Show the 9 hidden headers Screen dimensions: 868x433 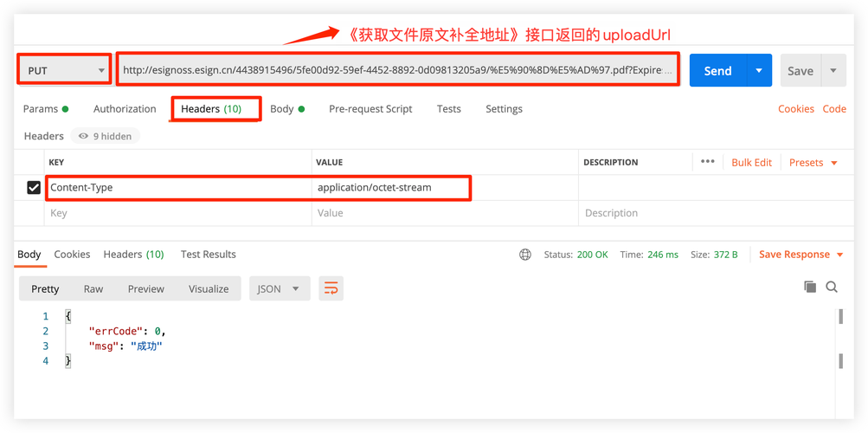[x=106, y=136]
